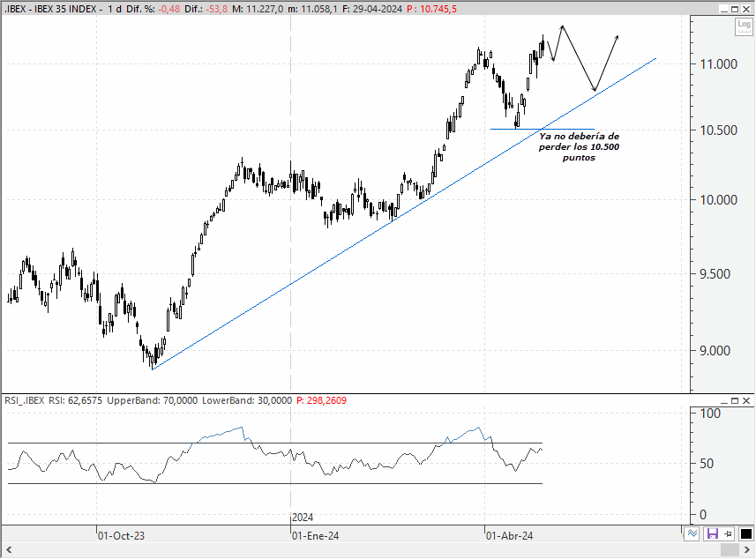The height and width of the screenshot is (559, 756).
Task: Minimize the IBEX 35 INDEX chart panel
Action: 723,9
